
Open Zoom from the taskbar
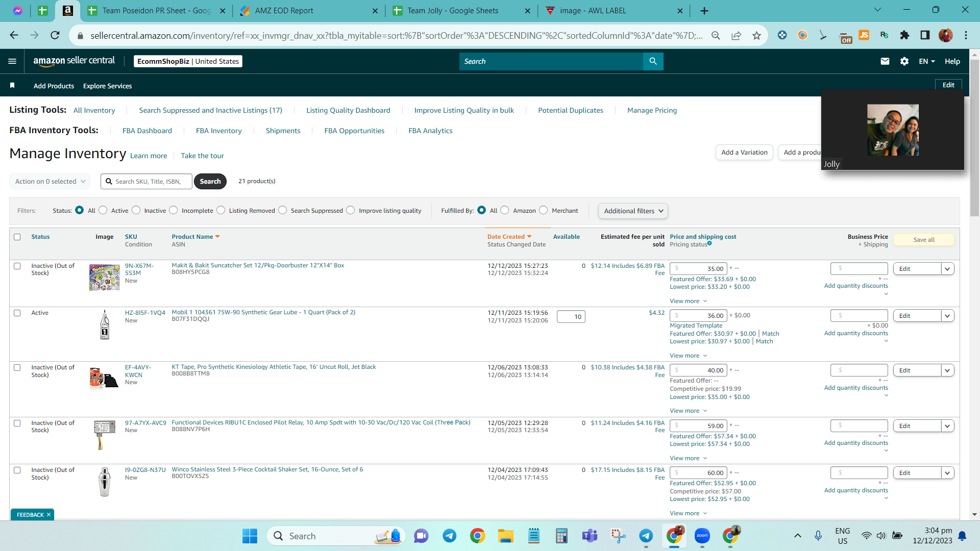[x=702, y=536]
